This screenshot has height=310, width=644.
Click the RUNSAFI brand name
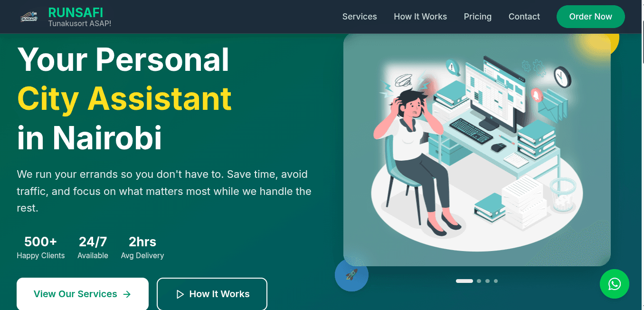pyautogui.click(x=76, y=12)
